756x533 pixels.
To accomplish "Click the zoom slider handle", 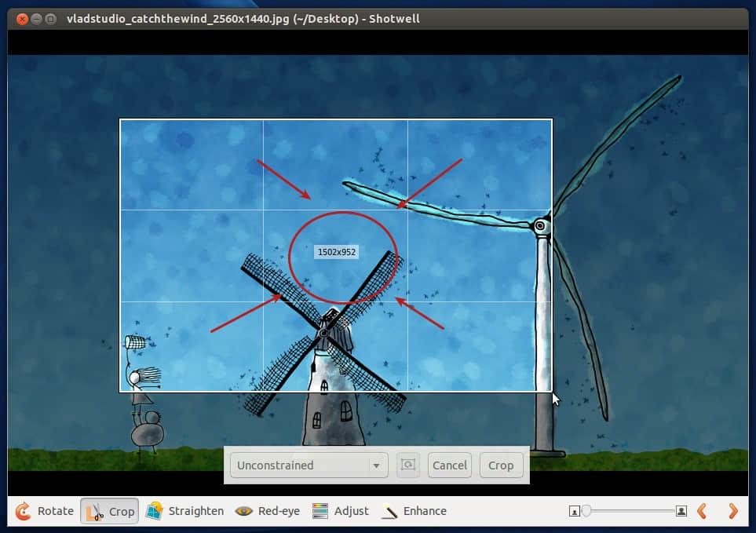I will pos(586,512).
